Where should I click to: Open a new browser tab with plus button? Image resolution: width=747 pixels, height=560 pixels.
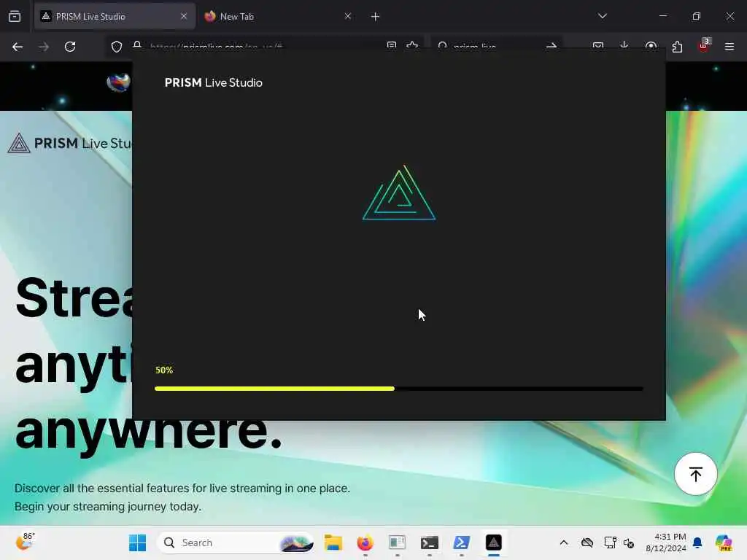click(375, 17)
